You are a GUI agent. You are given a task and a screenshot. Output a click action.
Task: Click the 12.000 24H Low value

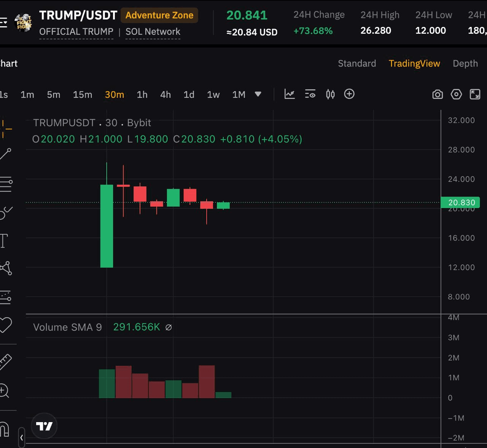point(430,30)
